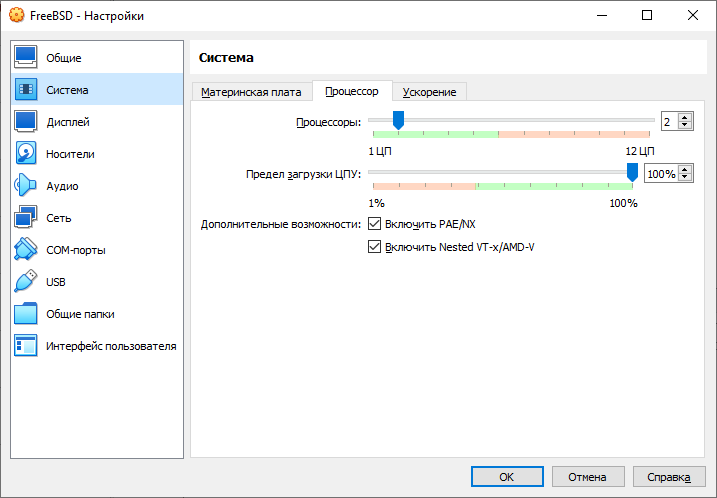Close the FreeBSD settings window
Screen dimensions: 717x498
(693, 15)
